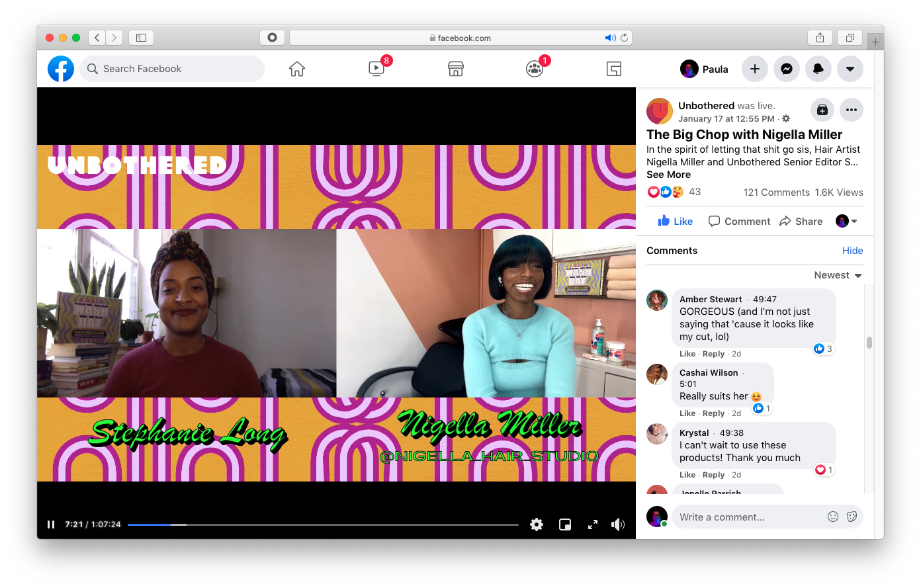Share the video post
Screen dimensions: 921x588
coord(801,222)
